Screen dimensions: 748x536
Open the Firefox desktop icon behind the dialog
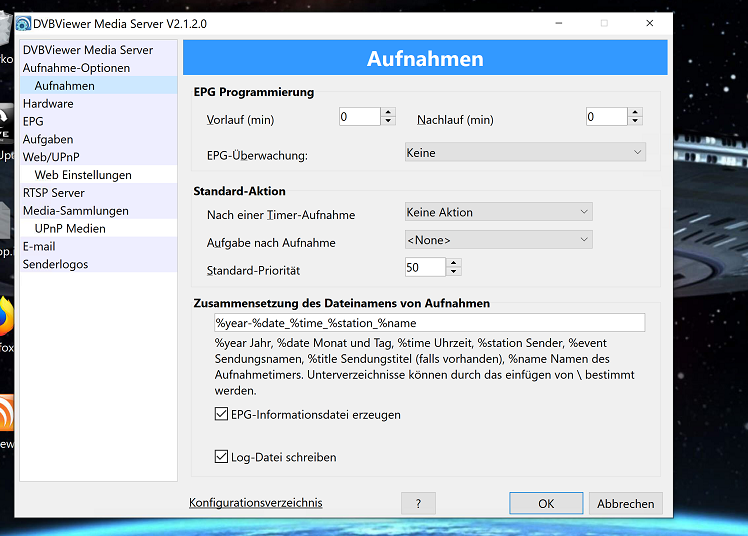click(6, 316)
